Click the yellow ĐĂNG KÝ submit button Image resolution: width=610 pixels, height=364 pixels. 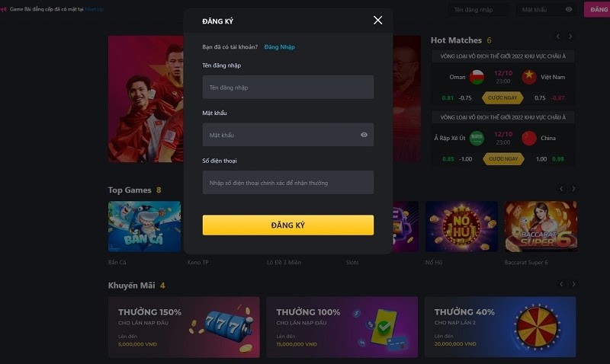[x=288, y=225]
